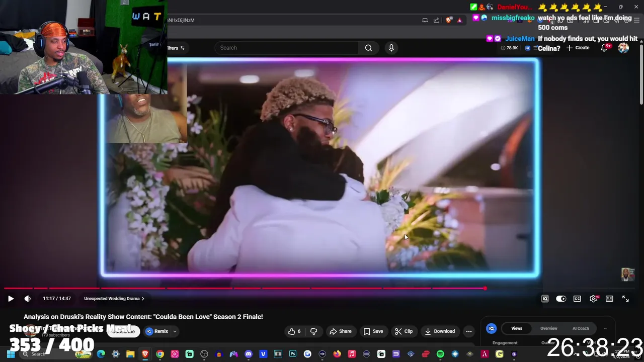Open Discord from the taskbar

point(249,354)
